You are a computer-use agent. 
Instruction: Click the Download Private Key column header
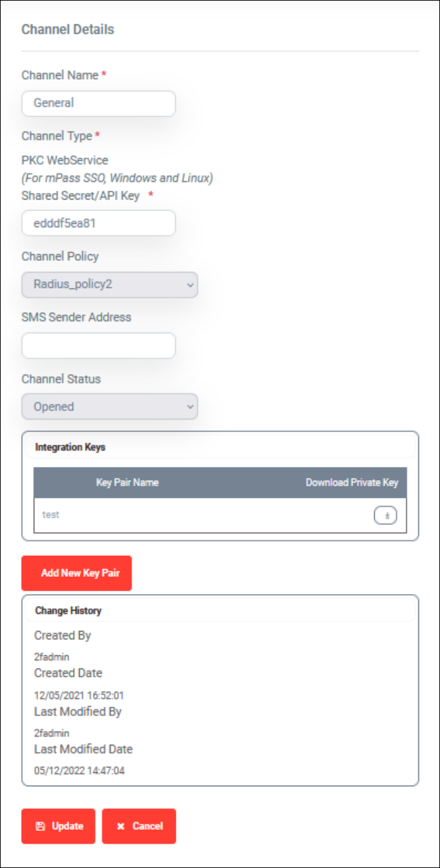point(352,482)
